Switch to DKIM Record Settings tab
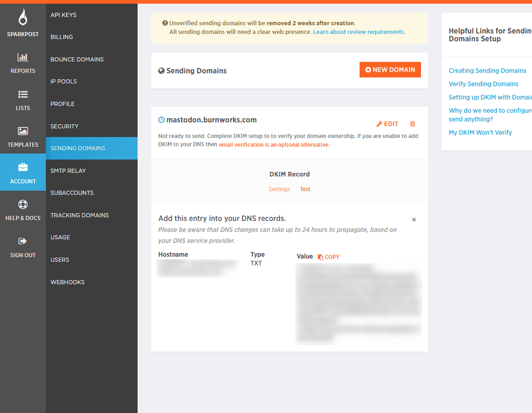The image size is (532, 413). (x=279, y=189)
